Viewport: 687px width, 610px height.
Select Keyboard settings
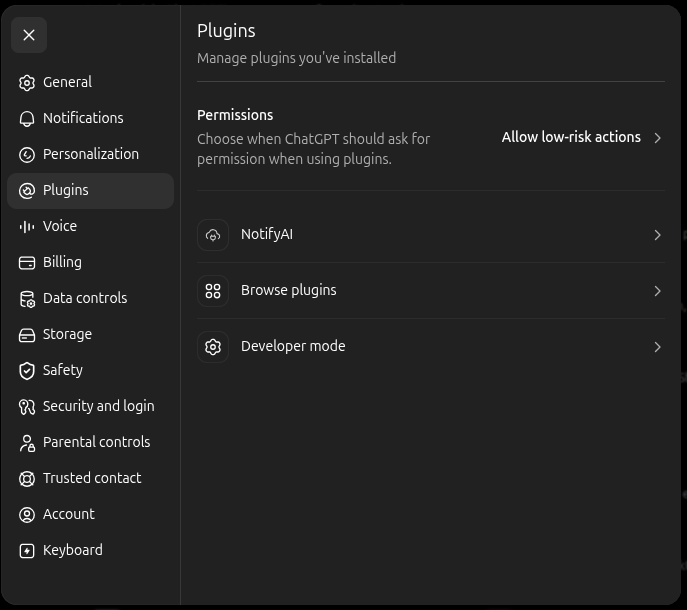(x=91, y=550)
